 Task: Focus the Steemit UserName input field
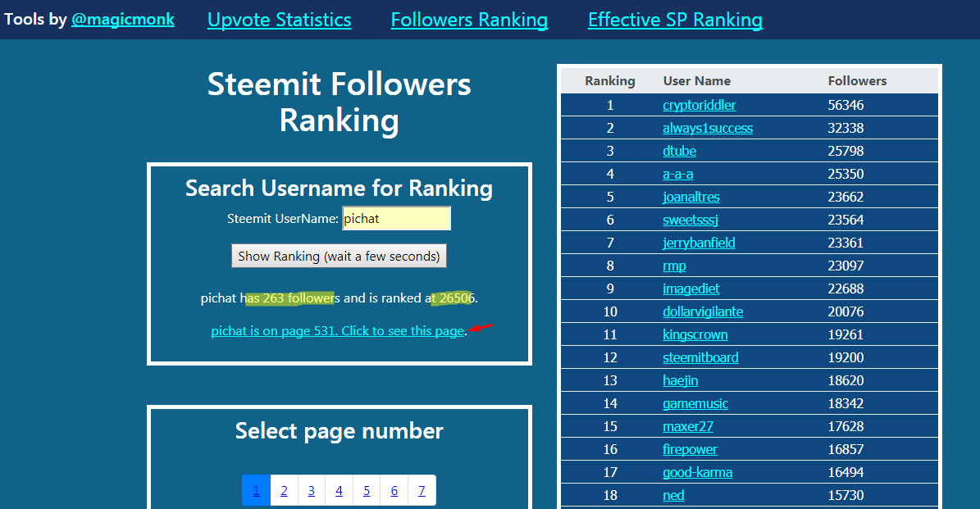tap(396, 219)
